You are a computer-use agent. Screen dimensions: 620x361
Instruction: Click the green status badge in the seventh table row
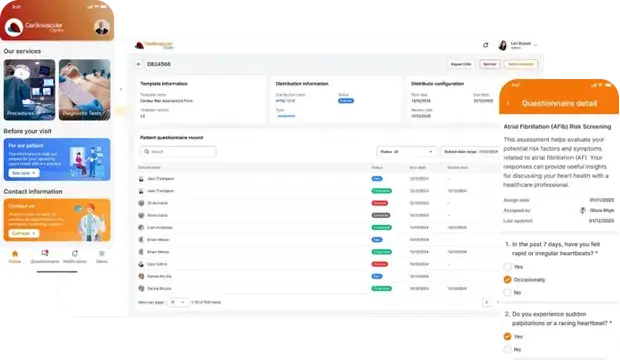click(382, 252)
